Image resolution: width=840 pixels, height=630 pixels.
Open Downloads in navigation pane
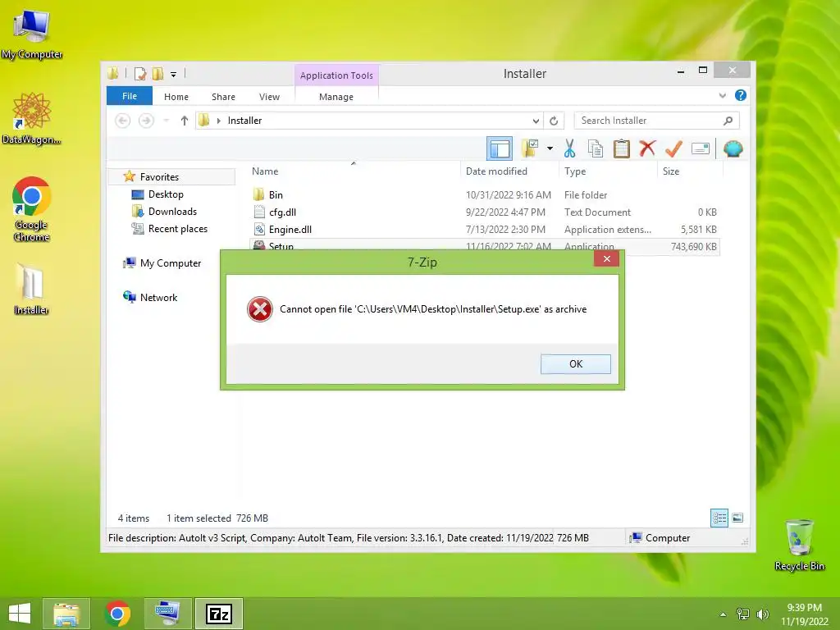tap(172, 212)
